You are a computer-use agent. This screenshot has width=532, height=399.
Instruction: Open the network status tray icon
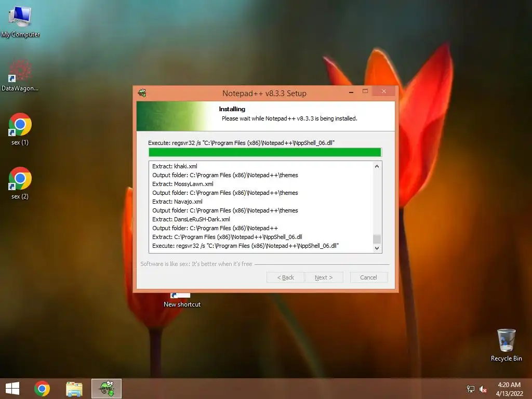click(471, 389)
